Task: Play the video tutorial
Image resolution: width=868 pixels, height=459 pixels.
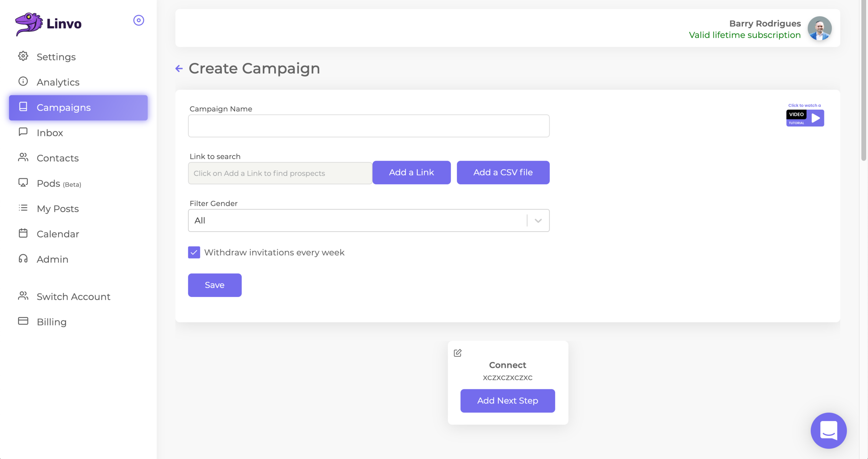Action: (805, 118)
